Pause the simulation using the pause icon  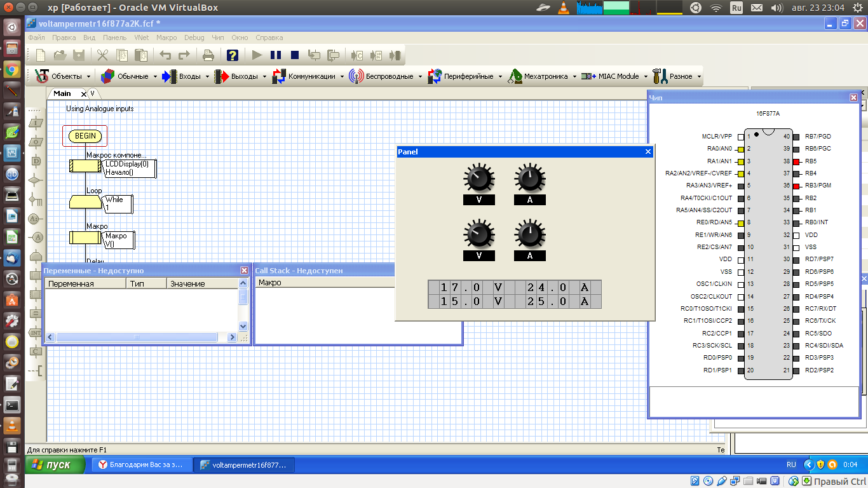click(x=276, y=55)
